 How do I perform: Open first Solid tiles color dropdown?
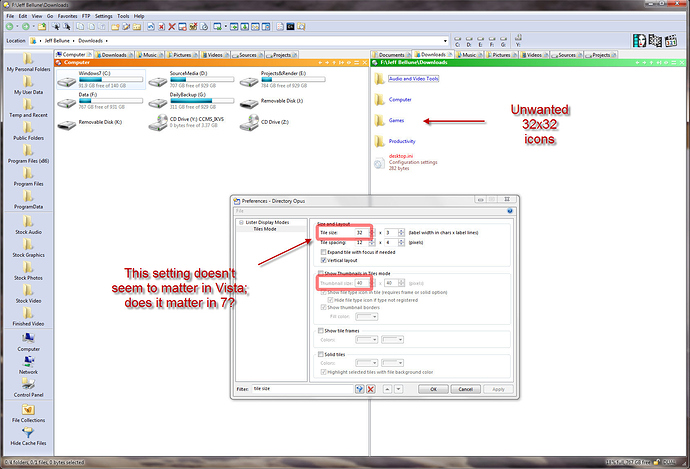(367, 363)
